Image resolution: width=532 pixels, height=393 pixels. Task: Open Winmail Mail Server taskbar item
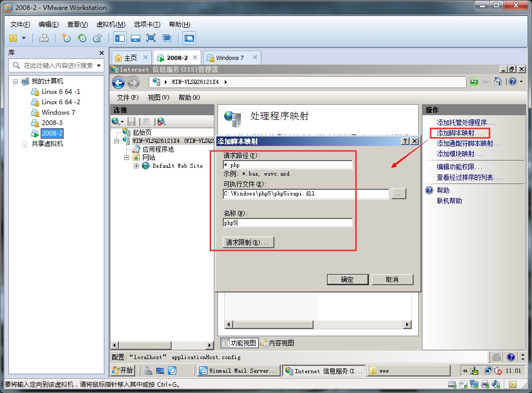coord(239,371)
